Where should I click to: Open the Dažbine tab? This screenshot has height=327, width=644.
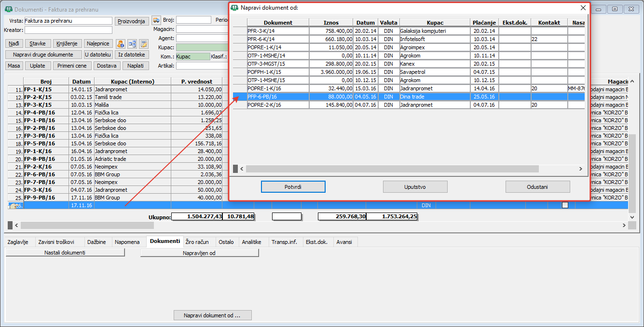pos(98,242)
